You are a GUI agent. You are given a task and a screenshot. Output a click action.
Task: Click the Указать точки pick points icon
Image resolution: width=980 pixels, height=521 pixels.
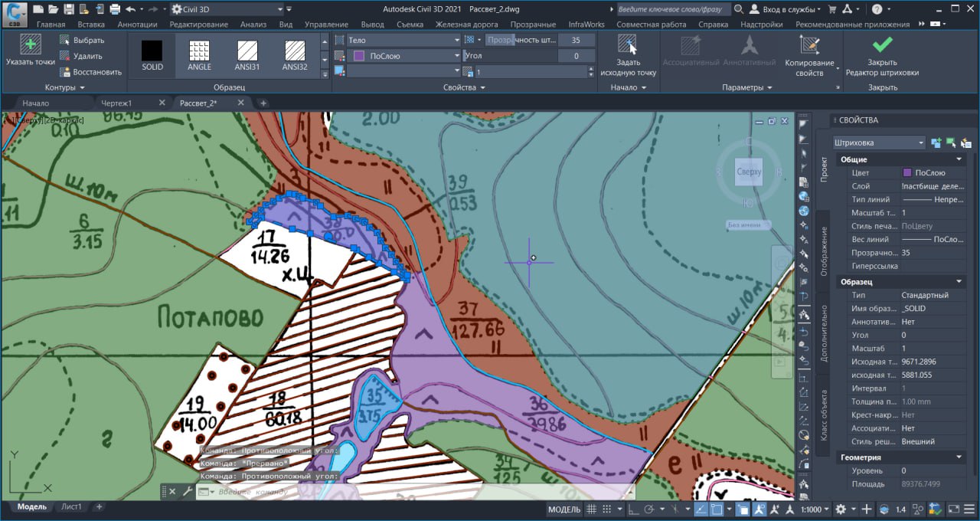click(x=31, y=46)
